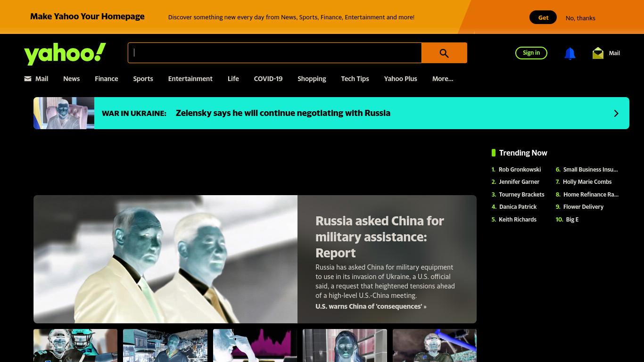Click into the Yahoo search field
The image size is (644, 362).
click(x=275, y=53)
